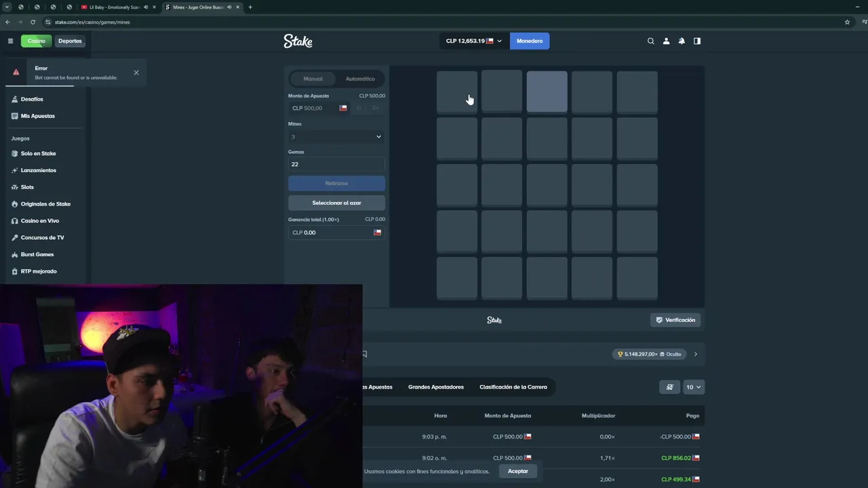Image resolution: width=868 pixels, height=488 pixels.
Task: Click the Ganancia total CLP 0.00 field
Action: [x=336, y=232]
